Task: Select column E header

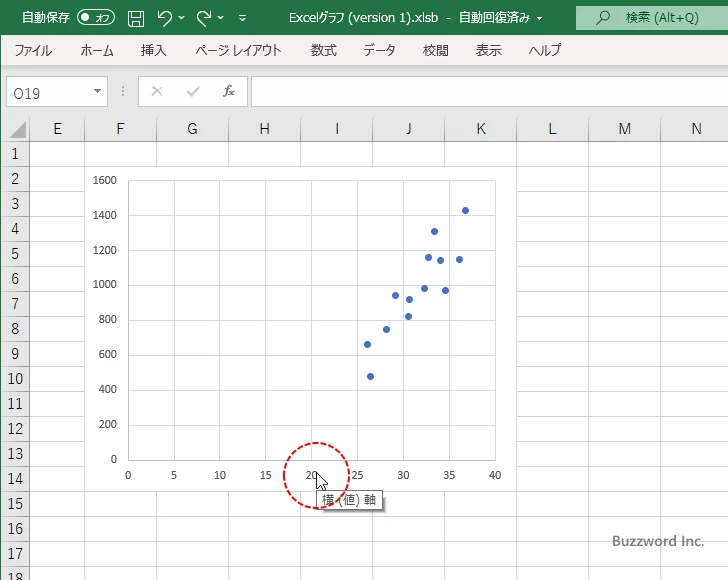Action: pyautogui.click(x=58, y=129)
